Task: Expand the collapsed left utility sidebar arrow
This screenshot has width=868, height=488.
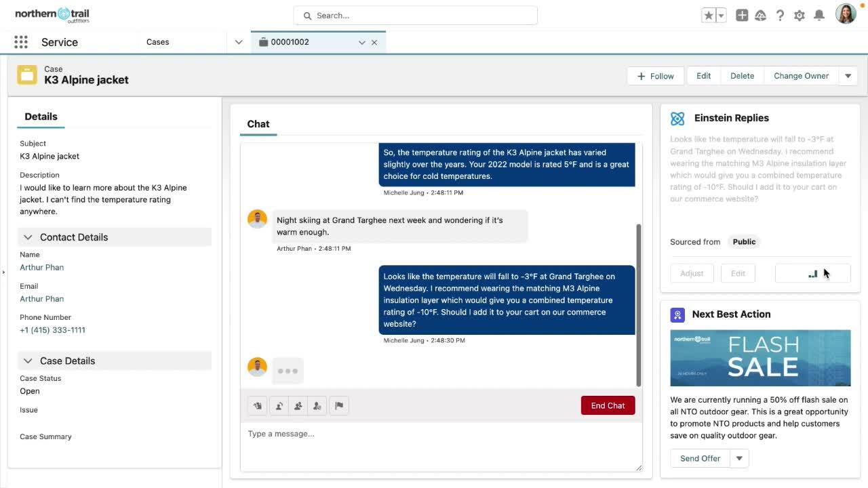Action: click(3, 272)
